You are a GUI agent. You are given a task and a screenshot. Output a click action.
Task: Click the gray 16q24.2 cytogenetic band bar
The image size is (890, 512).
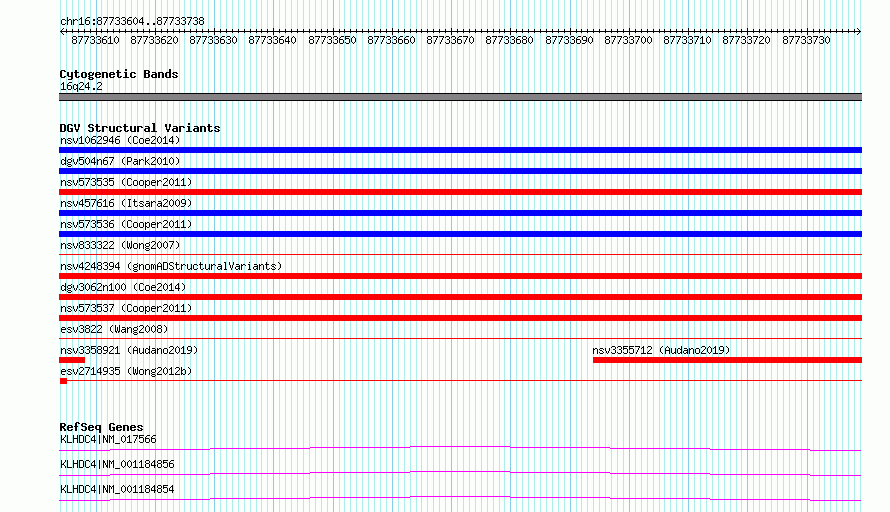[460, 97]
